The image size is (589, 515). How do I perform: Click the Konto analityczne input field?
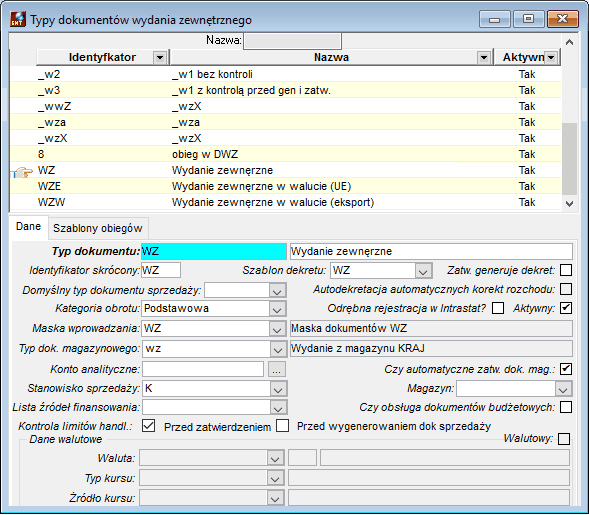(203, 369)
